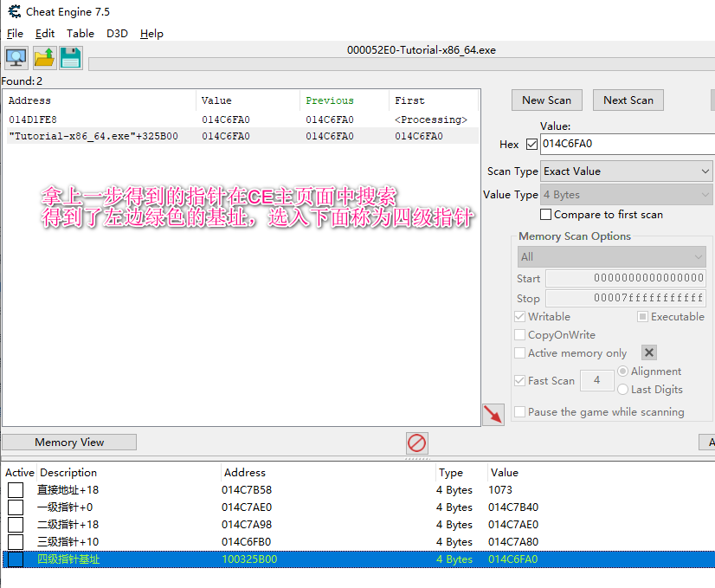Select the 四级指针基址 description
Screen dimensions: 715x588
tap(68, 559)
